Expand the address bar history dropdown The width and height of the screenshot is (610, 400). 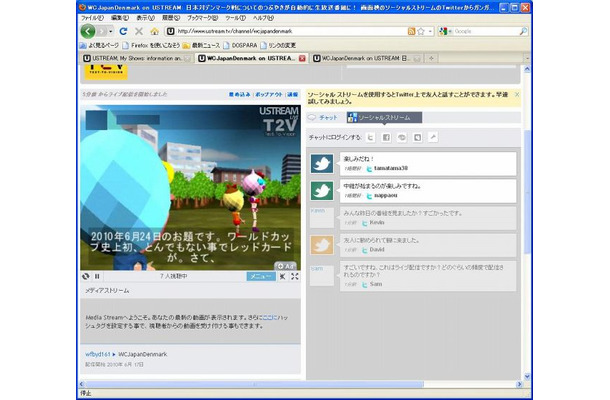430,31
